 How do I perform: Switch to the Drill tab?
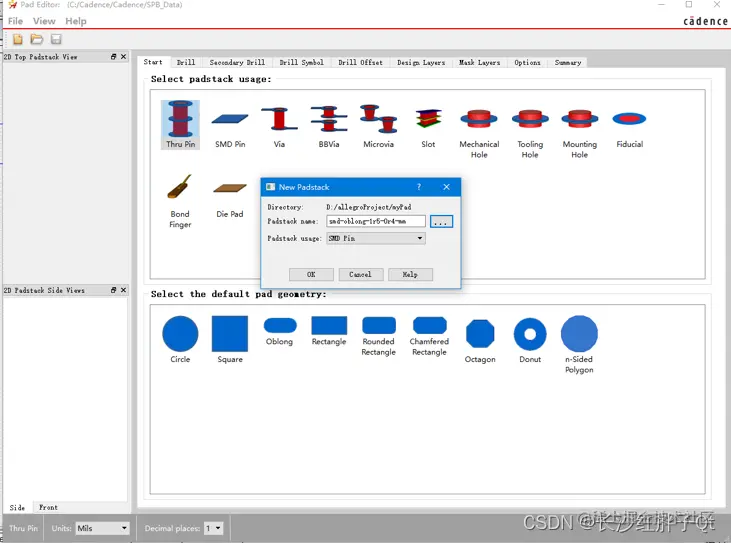tap(186, 62)
